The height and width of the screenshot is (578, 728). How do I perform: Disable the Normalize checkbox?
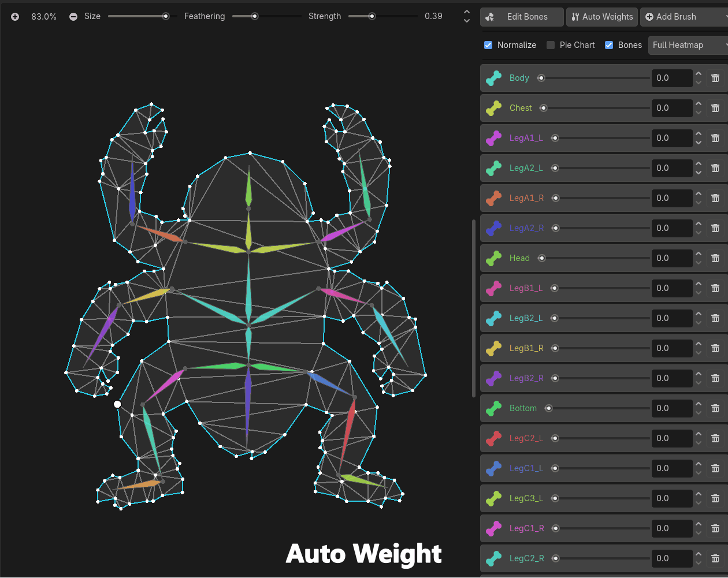[x=488, y=45]
